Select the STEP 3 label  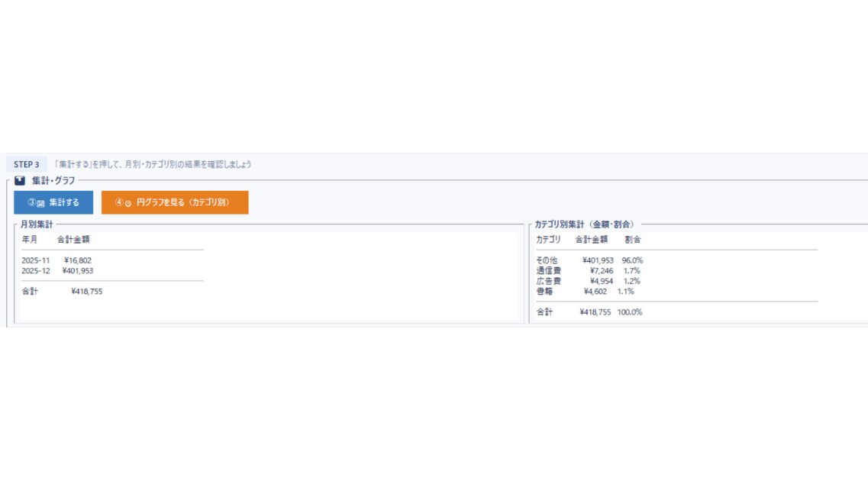26,164
